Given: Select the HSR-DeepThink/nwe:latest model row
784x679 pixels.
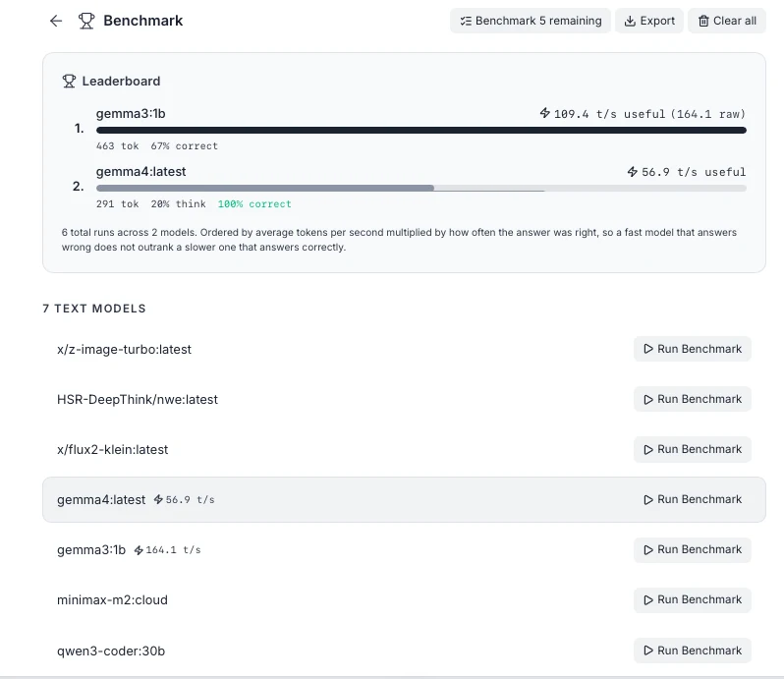Looking at the screenshot, I should (404, 399).
